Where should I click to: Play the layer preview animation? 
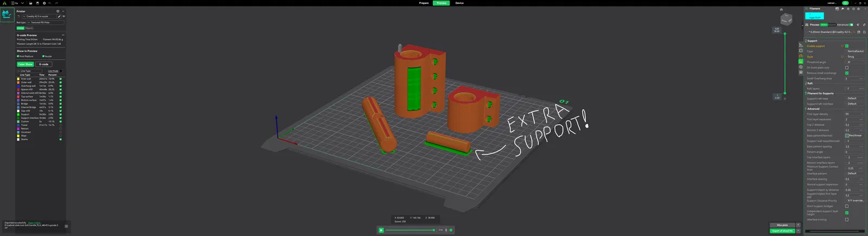381,230
